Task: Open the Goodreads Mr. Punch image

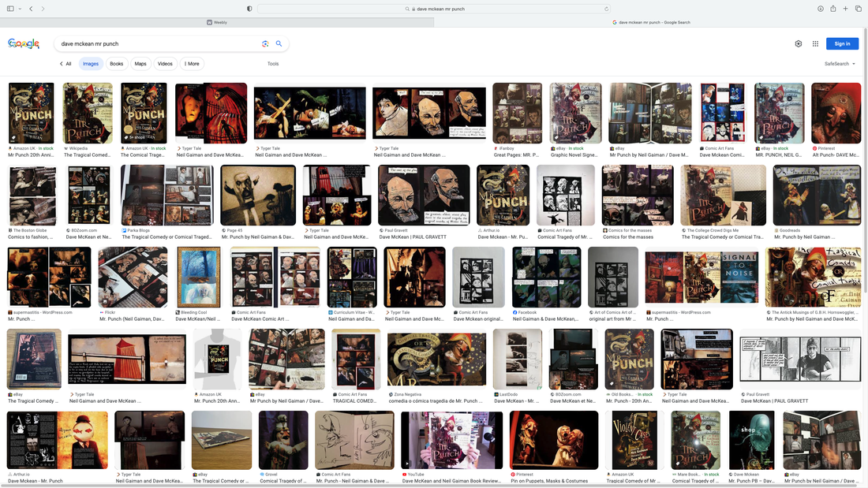Action: [x=817, y=196]
